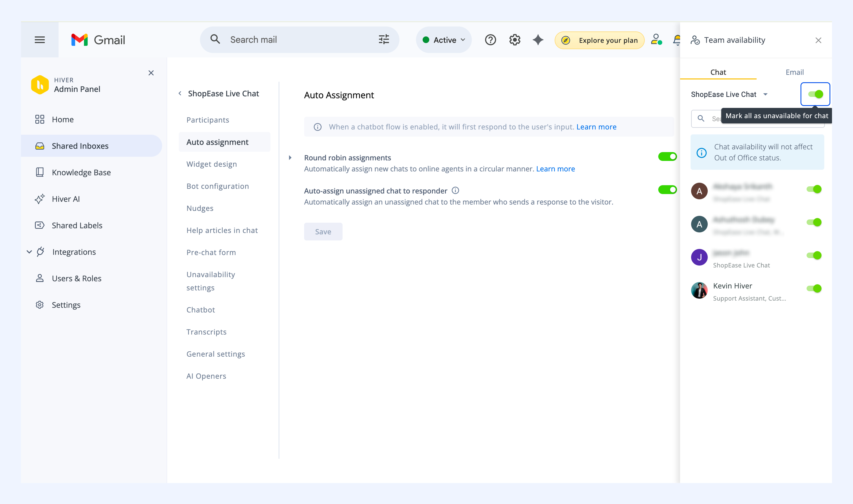This screenshot has height=504, width=853.
Task: Open the Help question mark icon
Action: (x=490, y=40)
